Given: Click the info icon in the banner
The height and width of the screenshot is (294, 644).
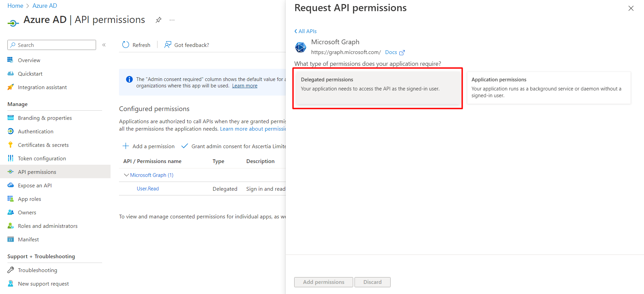Looking at the screenshot, I should (x=129, y=79).
